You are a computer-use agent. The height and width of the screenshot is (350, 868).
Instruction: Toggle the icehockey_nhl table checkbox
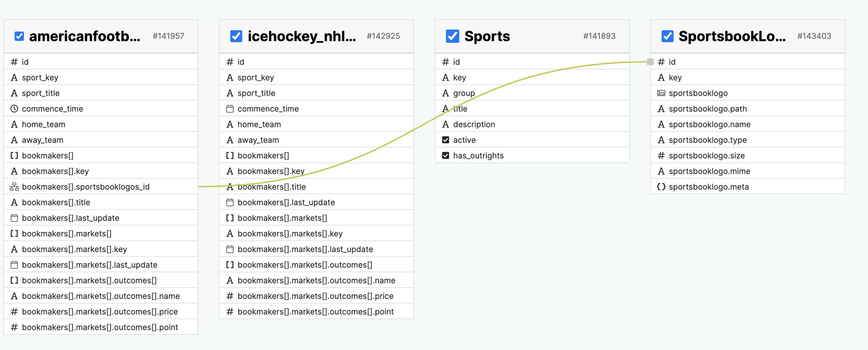(x=236, y=36)
